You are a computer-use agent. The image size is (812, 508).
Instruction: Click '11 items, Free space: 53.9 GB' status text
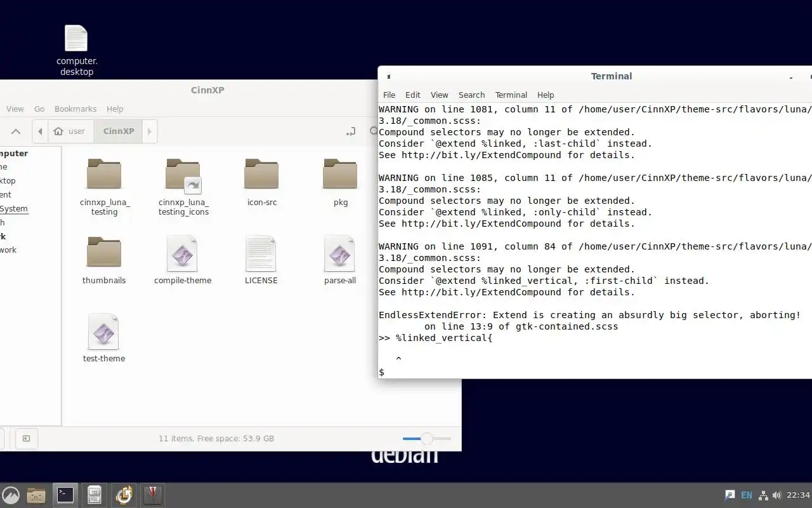[x=216, y=439]
